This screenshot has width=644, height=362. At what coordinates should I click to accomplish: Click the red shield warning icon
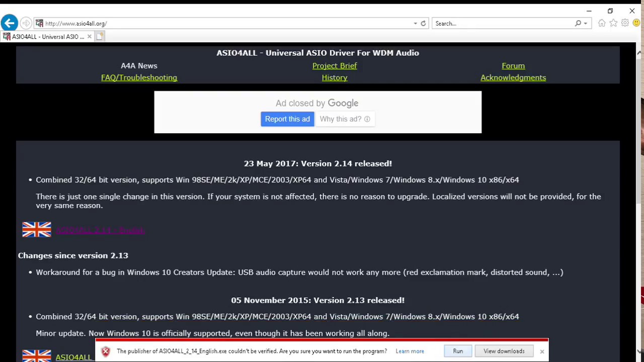[105, 351]
